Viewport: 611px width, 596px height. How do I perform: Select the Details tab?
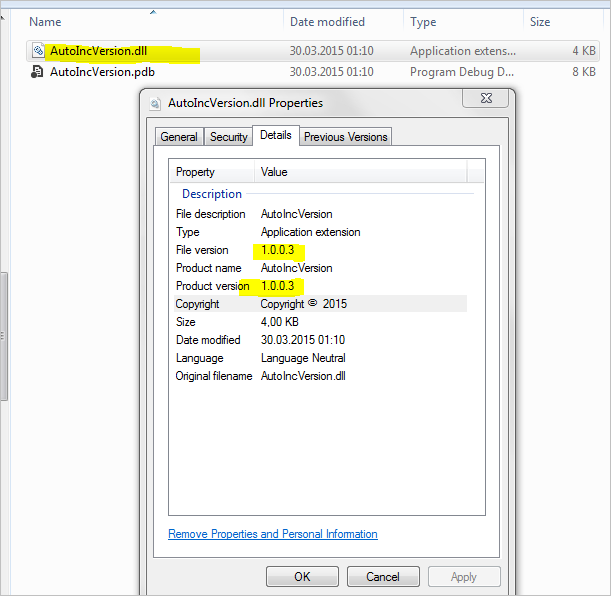click(276, 135)
